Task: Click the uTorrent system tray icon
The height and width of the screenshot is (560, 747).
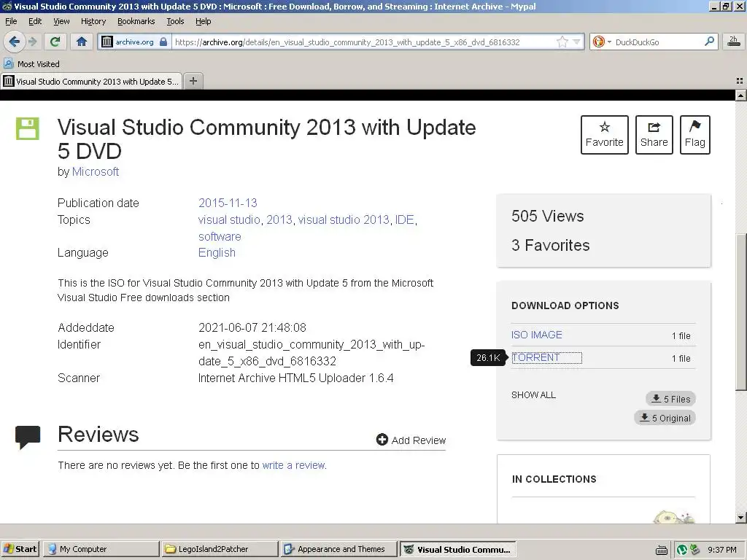Action: point(682,550)
